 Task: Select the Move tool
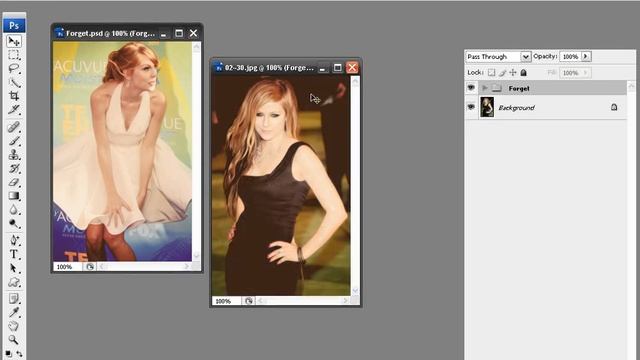(14, 41)
